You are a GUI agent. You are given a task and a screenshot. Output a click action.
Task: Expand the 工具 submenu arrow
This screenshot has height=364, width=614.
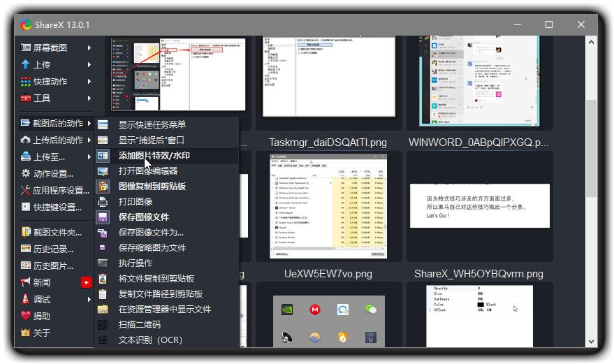pos(89,98)
